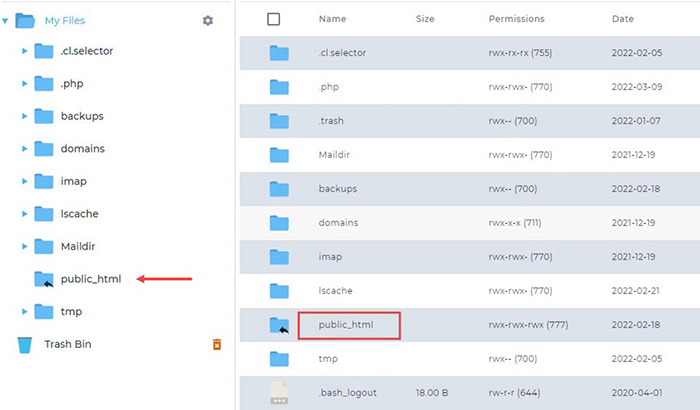Viewport: 700px width, 410px height.
Task: Expand the domains folder tree node
Action: (x=24, y=149)
